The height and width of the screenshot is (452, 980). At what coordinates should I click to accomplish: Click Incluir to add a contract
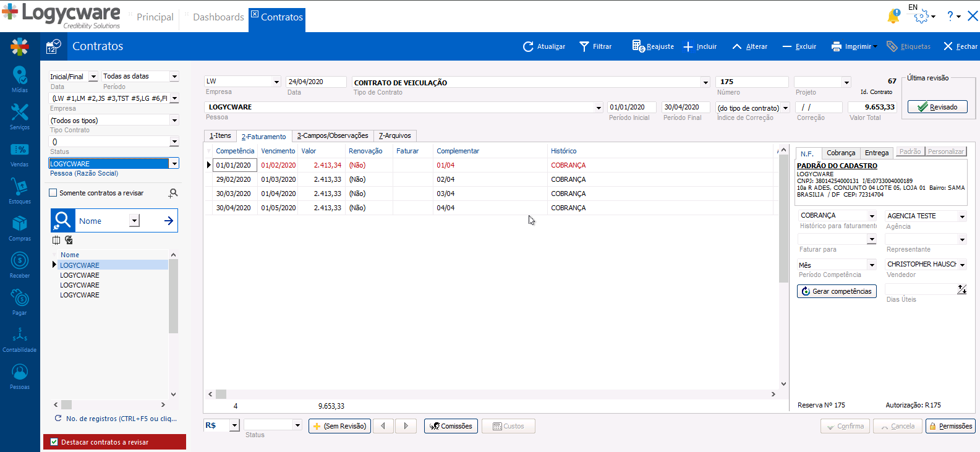click(700, 46)
